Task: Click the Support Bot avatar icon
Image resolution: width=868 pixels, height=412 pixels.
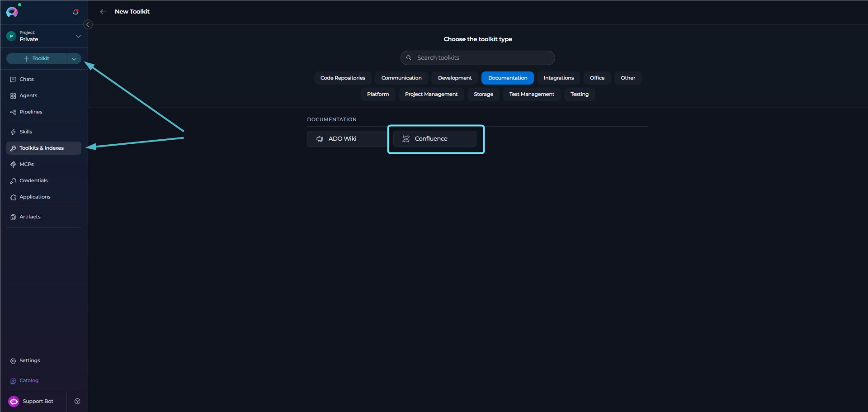Action: 14,401
